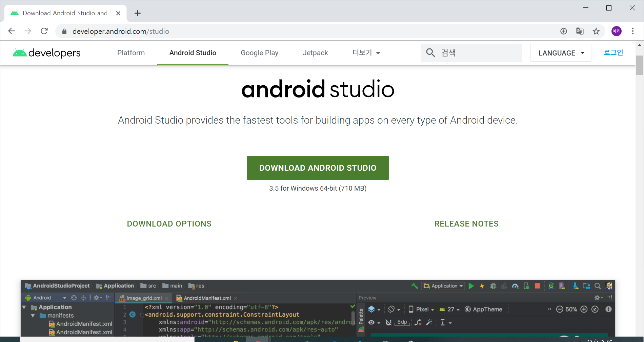Click the install app plus icon in address bar
Screen dimensions: 644x342
click(564, 31)
